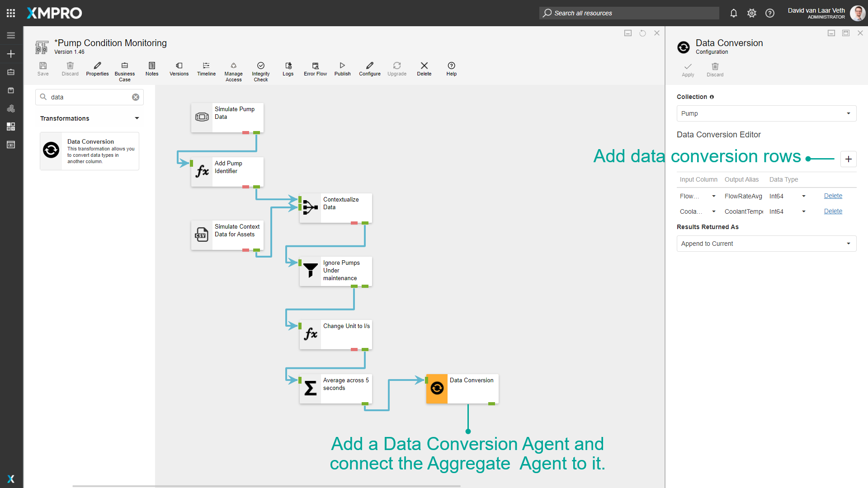The width and height of the screenshot is (868, 488).
Task: Open the Error Flow view
Action: [315, 69]
